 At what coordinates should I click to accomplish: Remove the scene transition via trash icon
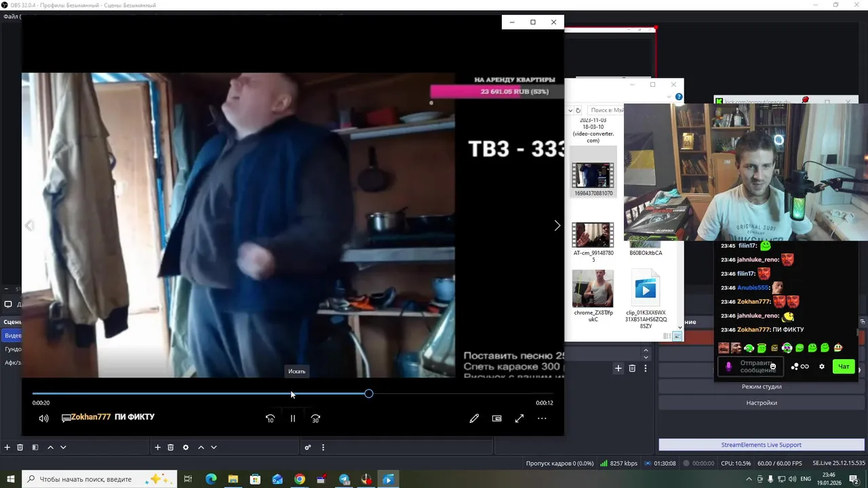(632, 368)
